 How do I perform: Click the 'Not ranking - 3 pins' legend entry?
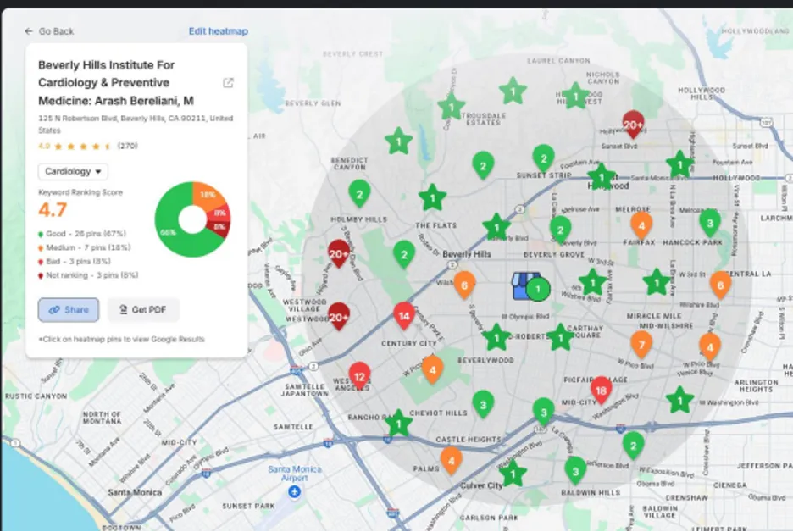click(x=88, y=275)
